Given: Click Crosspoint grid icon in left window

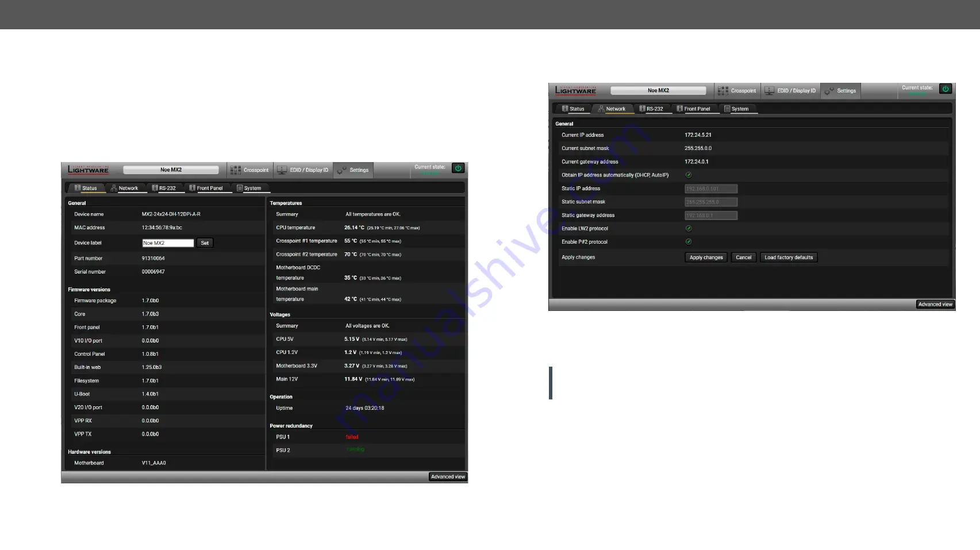Looking at the screenshot, I should 236,170.
